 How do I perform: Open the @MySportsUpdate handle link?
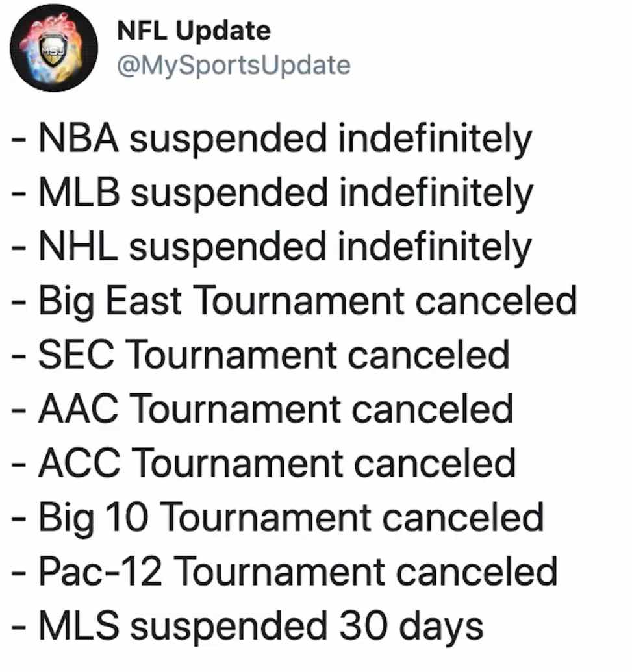234,66
